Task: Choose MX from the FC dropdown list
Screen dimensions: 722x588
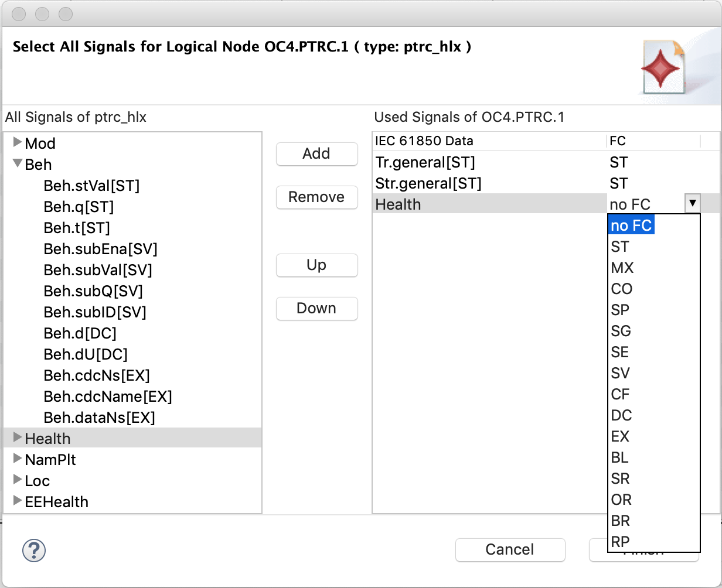Action: click(622, 268)
